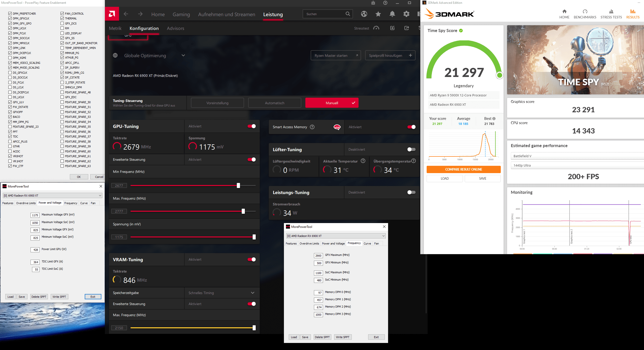
Task: Click the AMD Radeon logo icon
Action: (x=112, y=14)
